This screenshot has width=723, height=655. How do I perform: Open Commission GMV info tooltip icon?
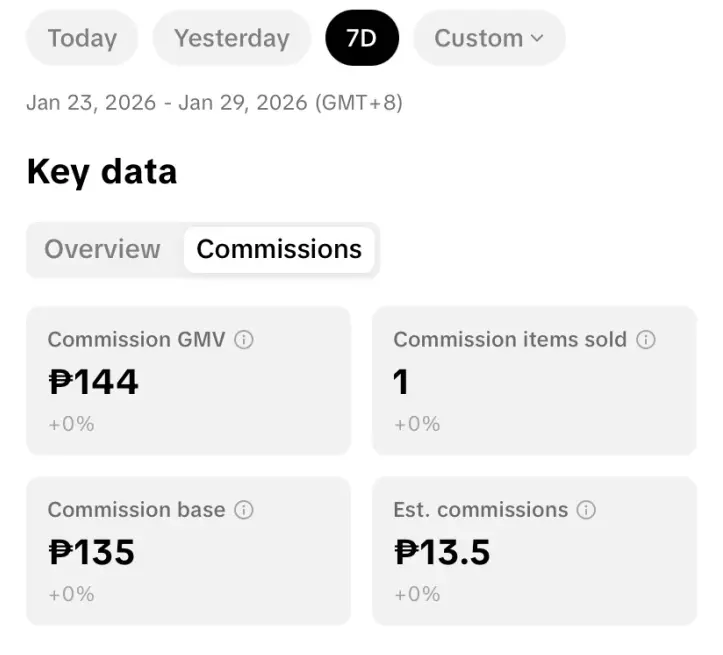pos(243,340)
